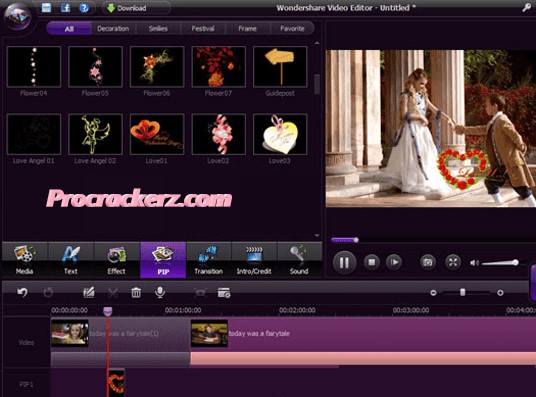Click the library scroll down arrow
The height and width of the screenshot is (397, 536).
click(x=317, y=235)
